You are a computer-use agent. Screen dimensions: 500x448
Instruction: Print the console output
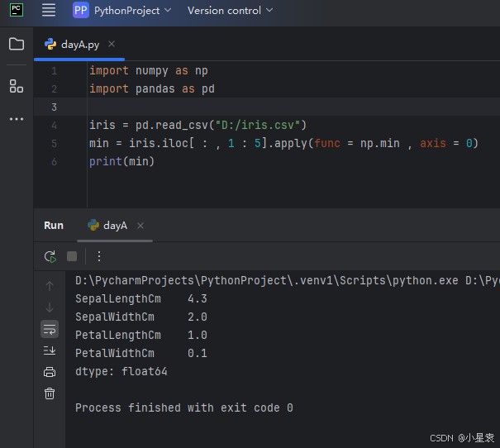tap(50, 372)
